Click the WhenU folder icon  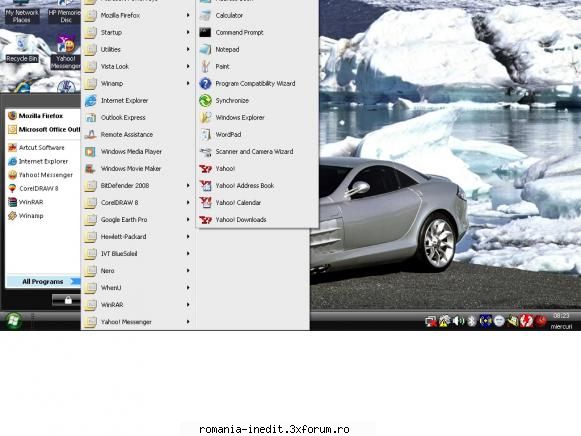(x=90, y=288)
